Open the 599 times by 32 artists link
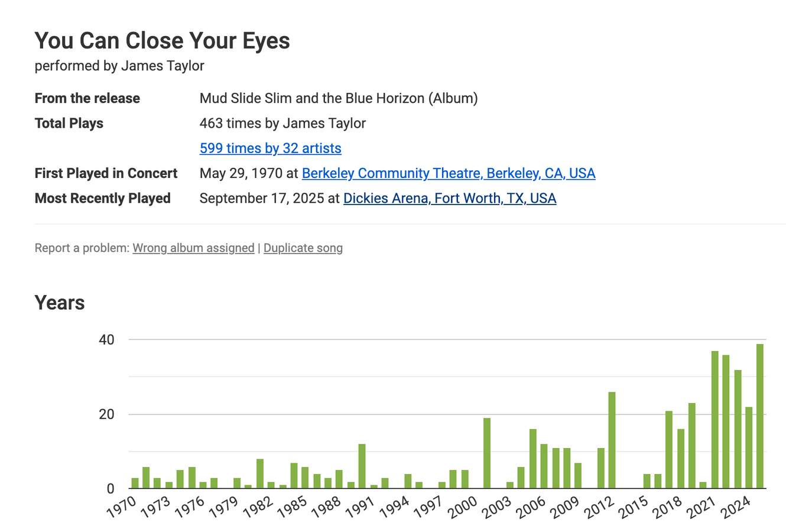 pyautogui.click(x=270, y=148)
